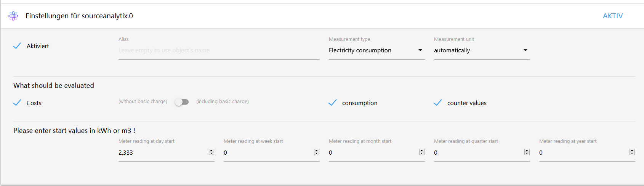Image resolution: width=644 pixels, height=186 pixels.
Task: Click the week start reading spinner arrows
Action: (317, 152)
